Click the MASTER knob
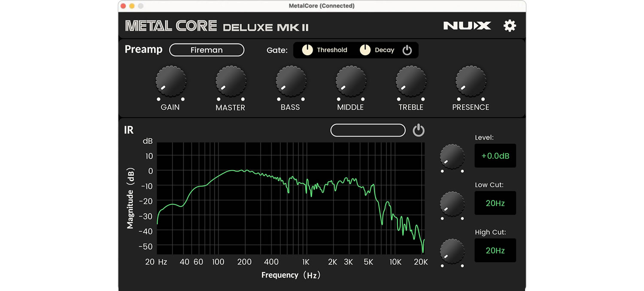Viewport: 644px width, 291px height. (231, 81)
